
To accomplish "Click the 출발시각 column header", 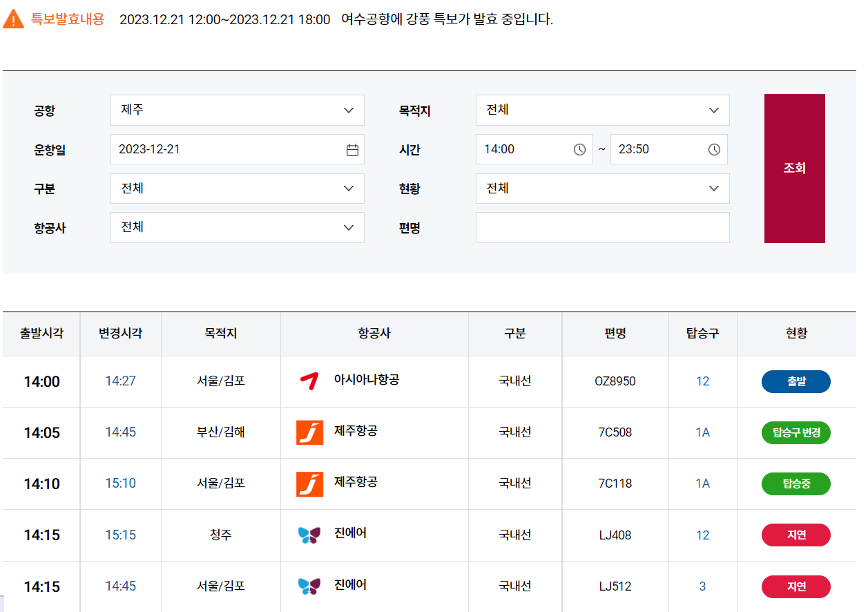I will click(x=41, y=334).
